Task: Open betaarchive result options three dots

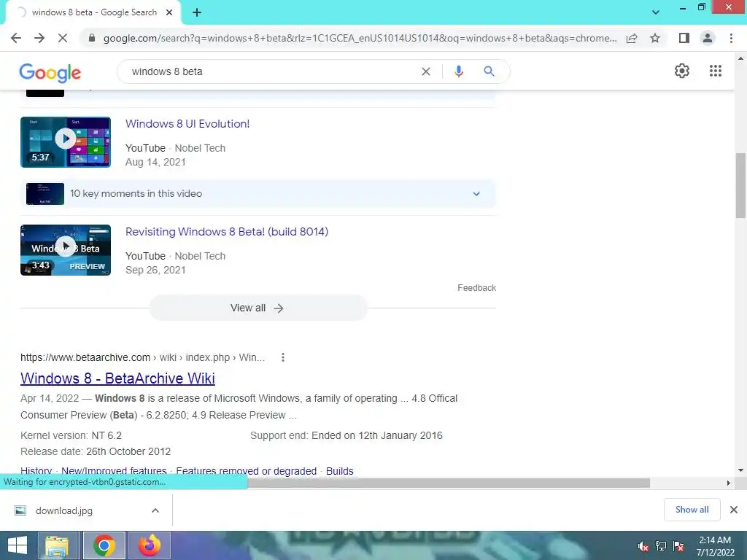Action: [283, 357]
